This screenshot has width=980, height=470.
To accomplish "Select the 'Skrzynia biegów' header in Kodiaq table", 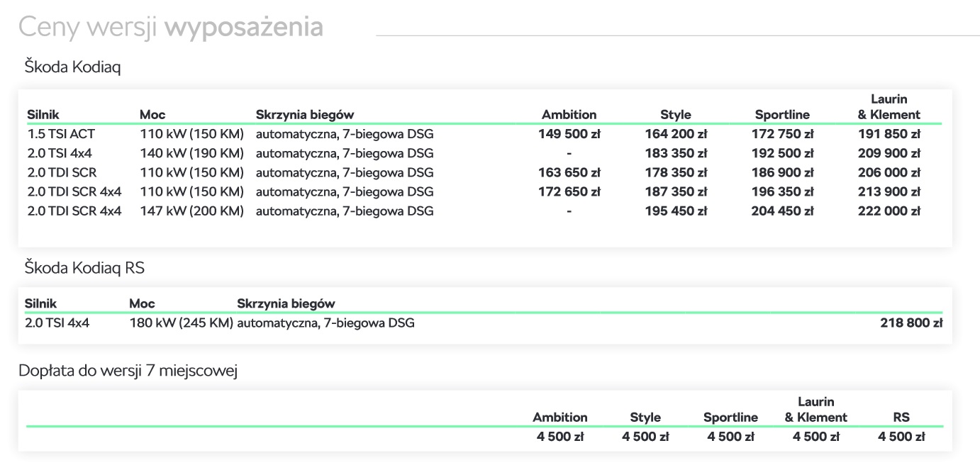I will (x=304, y=114).
